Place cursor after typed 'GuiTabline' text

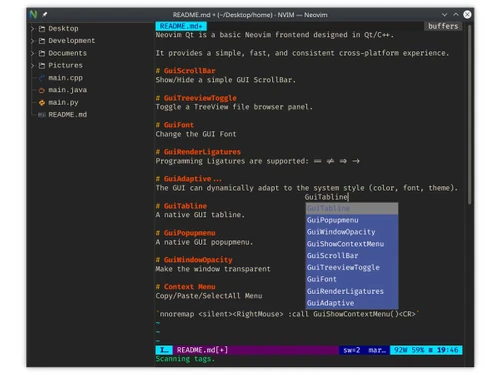[x=348, y=197]
